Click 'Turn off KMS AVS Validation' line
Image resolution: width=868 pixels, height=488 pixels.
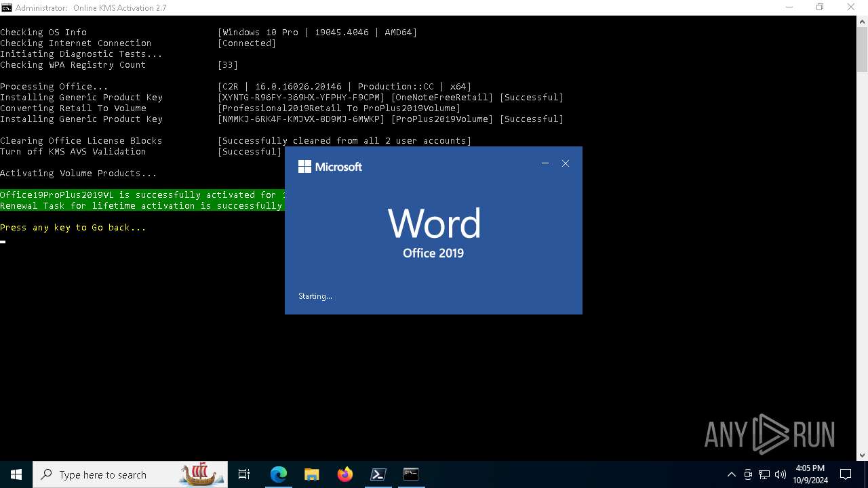[x=73, y=152]
